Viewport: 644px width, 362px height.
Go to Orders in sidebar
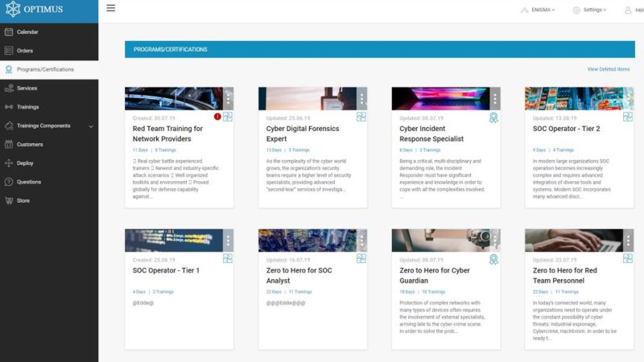coord(25,51)
